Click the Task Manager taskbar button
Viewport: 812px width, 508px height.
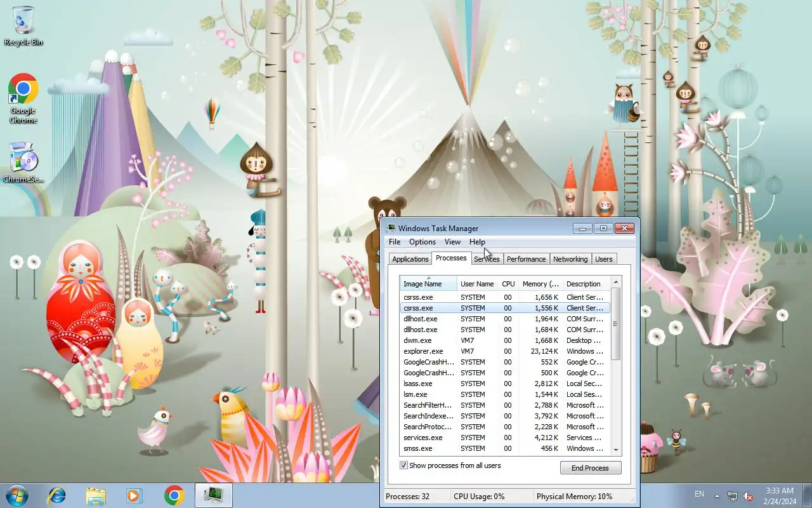214,495
